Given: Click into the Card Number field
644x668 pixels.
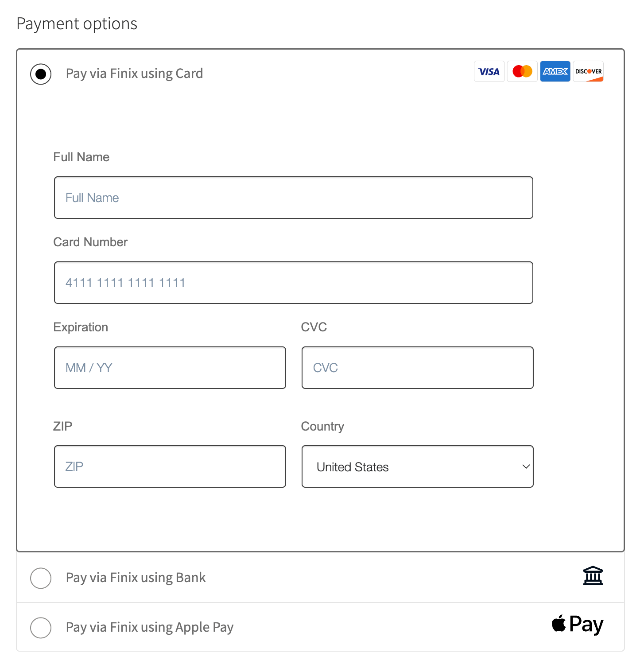Looking at the screenshot, I should [293, 283].
